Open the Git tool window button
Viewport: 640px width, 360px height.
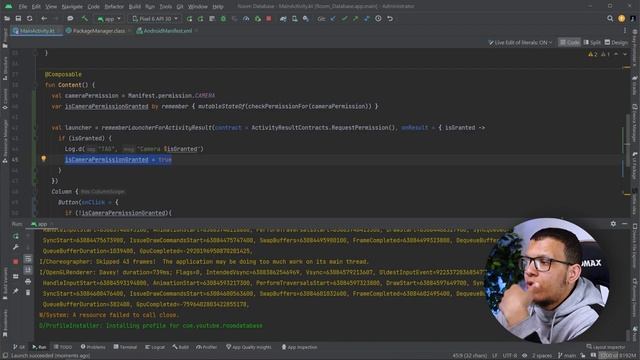[19, 347]
